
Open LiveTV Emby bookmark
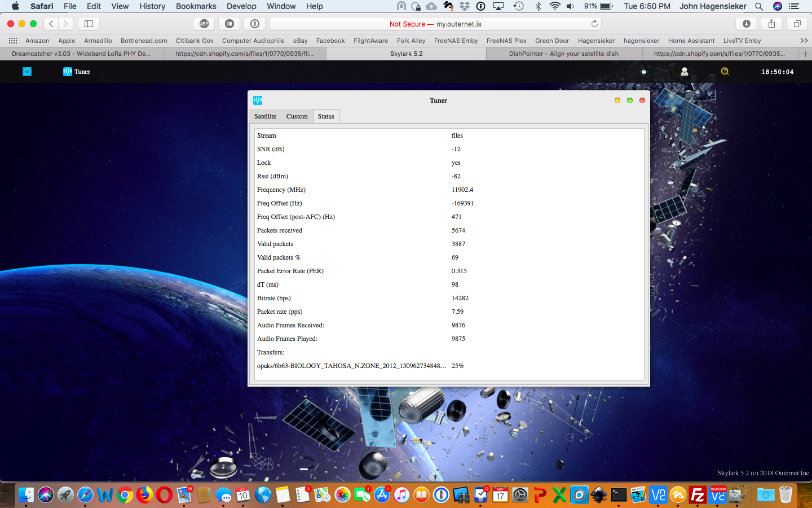(742, 41)
